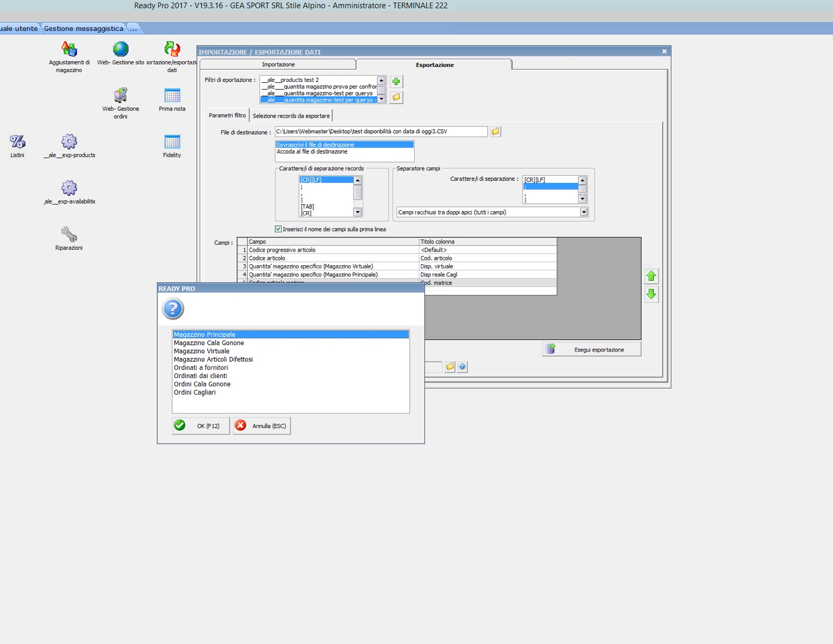
Task: Open Web - Gestione sito globe icon
Action: pos(121,49)
